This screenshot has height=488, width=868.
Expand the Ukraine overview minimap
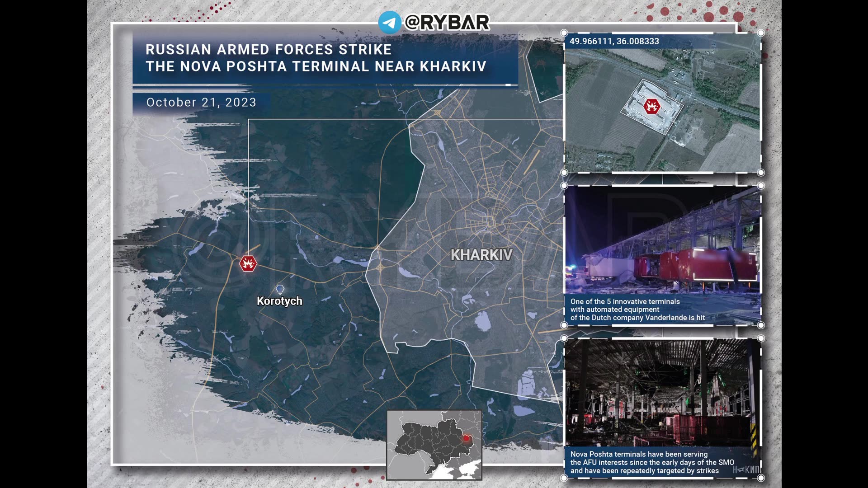click(434, 441)
